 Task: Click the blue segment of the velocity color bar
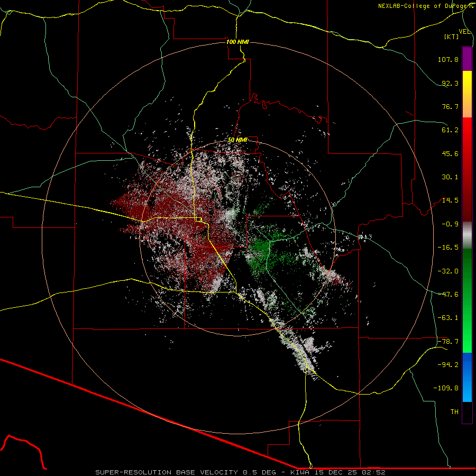click(x=467, y=377)
